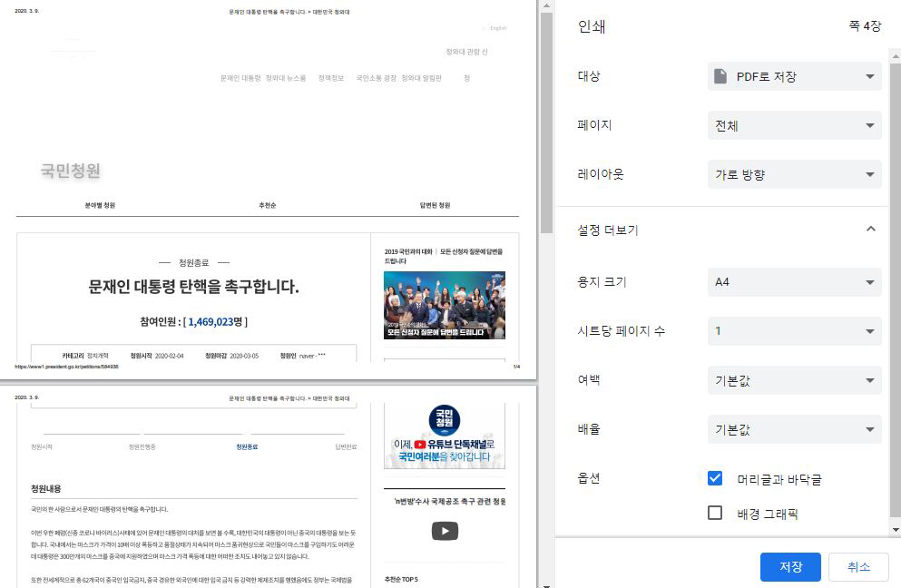901x588 pixels.
Task: Click the print settings panel scrollbar
Action: (x=896, y=290)
